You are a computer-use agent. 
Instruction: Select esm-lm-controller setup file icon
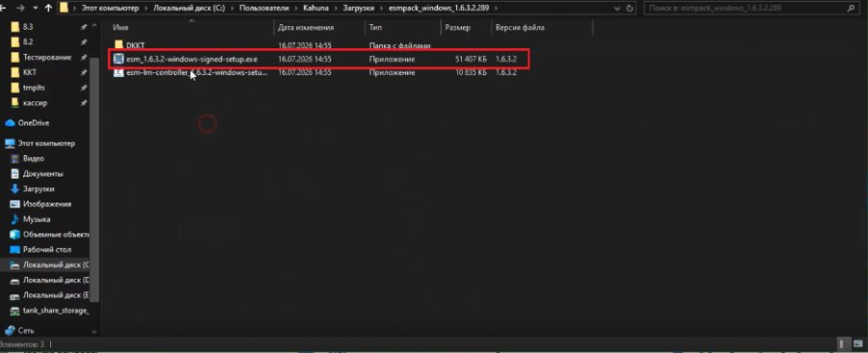pos(118,72)
